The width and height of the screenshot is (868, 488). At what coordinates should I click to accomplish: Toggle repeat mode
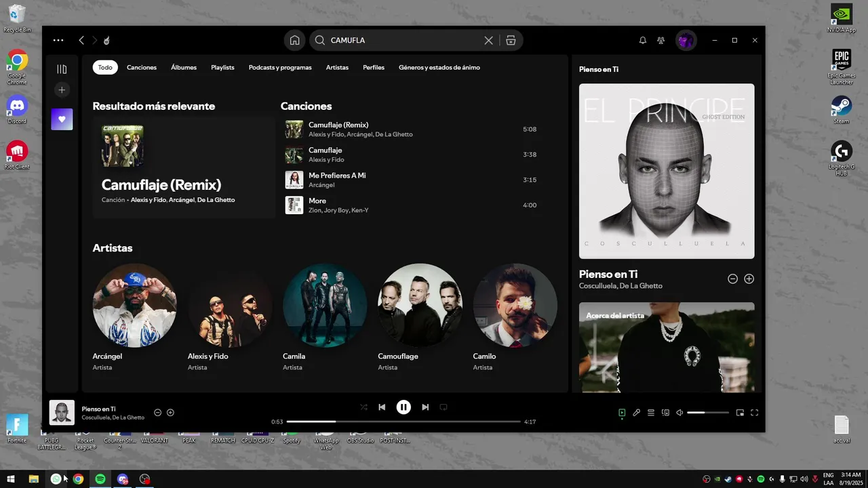[x=443, y=407]
